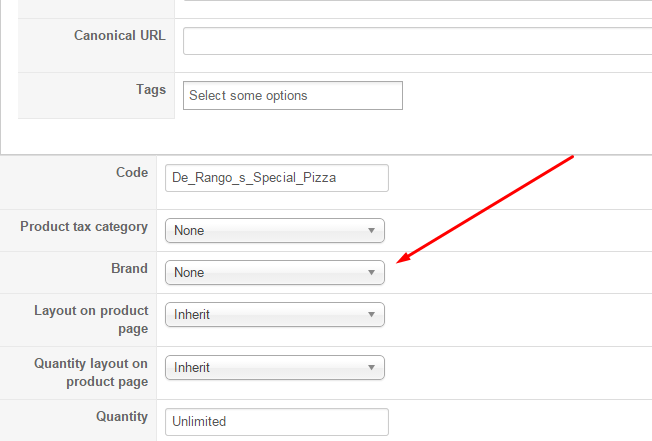
Task: Click the 'Quantity layout on product page' label
Action: tap(91, 372)
